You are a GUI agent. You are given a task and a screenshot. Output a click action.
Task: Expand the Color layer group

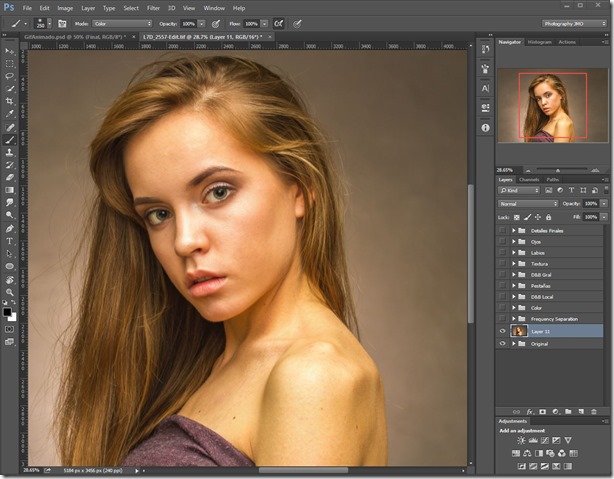(513, 308)
